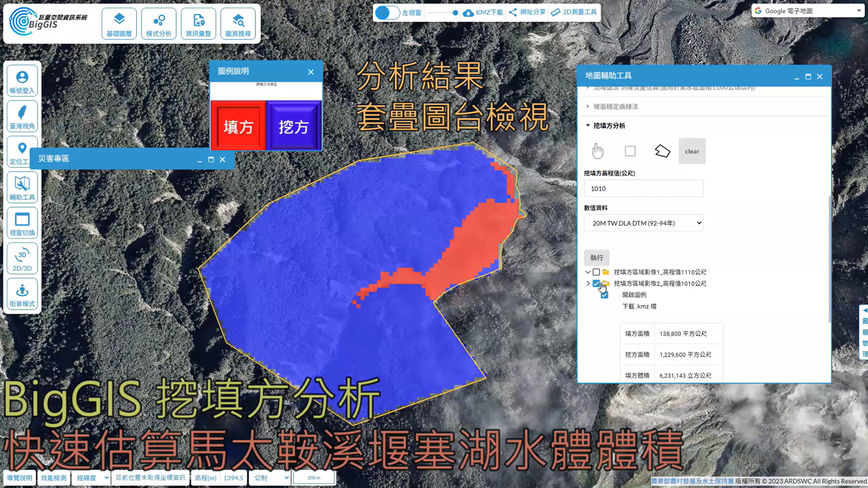This screenshot has height=488, width=868.
Task: Switch to 臺灣視角 Taiwan view
Action: tap(22, 117)
